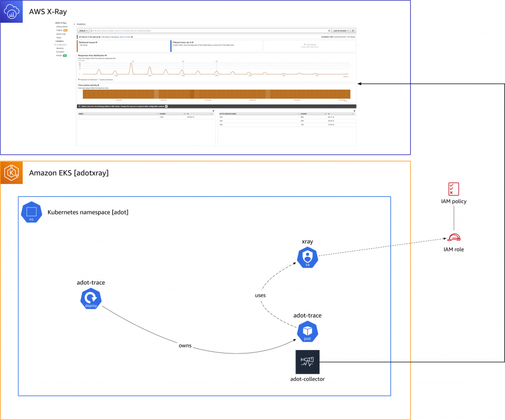505x420 pixels.
Task: Click the AWS X-Ray cloud icon
Action: click(x=11, y=11)
